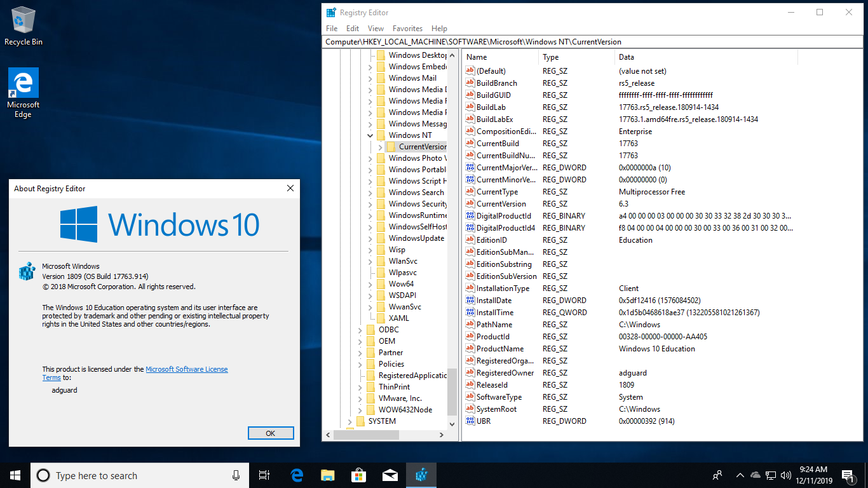Image resolution: width=868 pixels, height=488 pixels.
Task: Open the View menu in Registry Editor
Action: coord(376,29)
